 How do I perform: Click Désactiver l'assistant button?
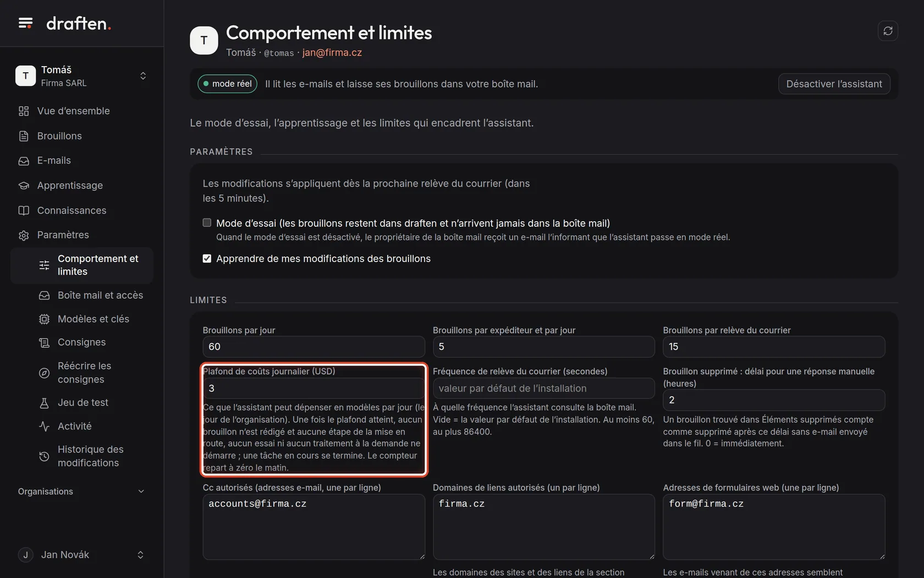tap(834, 84)
